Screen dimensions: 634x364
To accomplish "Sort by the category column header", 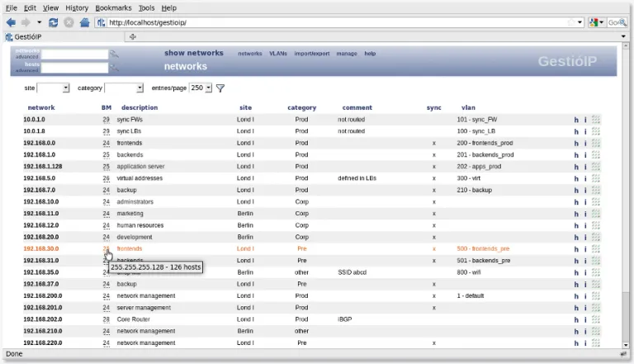I will tap(301, 107).
